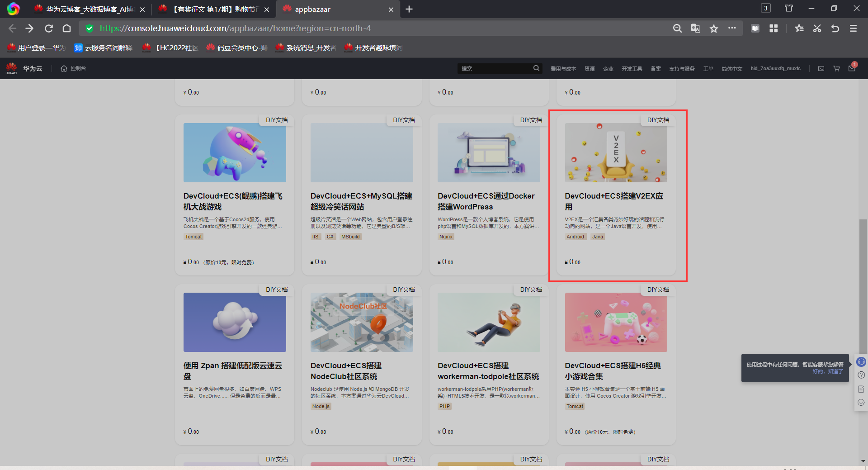The width and height of the screenshot is (868, 470).
Task: Open the WordPress card illustration thumbnail
Action: [489, 152]
